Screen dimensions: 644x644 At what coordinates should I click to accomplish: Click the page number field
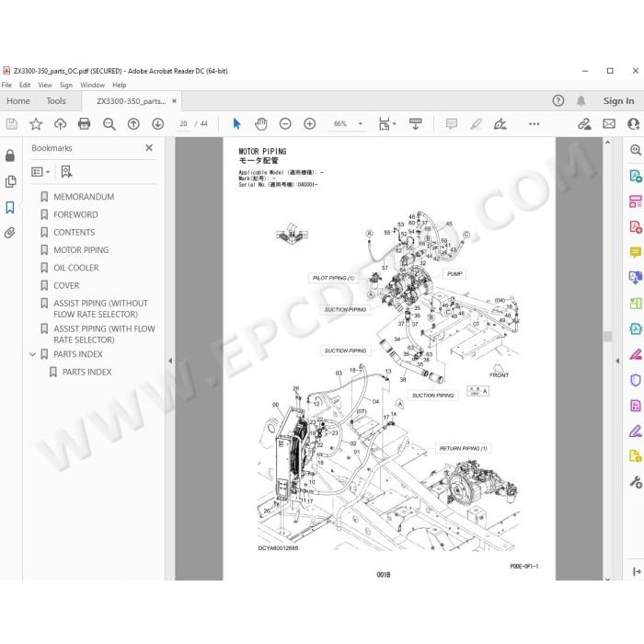tap(183, 123)
